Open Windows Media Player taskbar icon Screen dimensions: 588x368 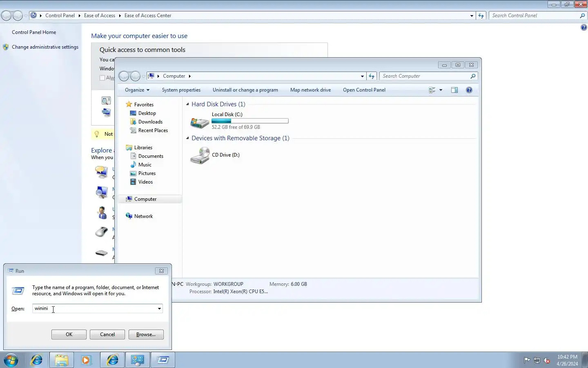click(86, 360)
